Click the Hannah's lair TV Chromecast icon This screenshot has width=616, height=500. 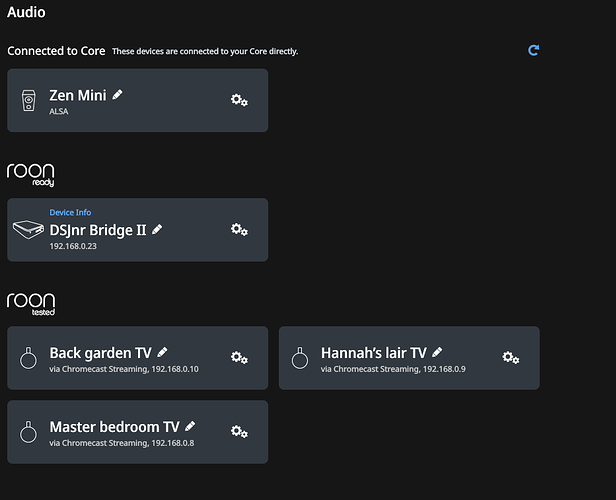point(300,358)
